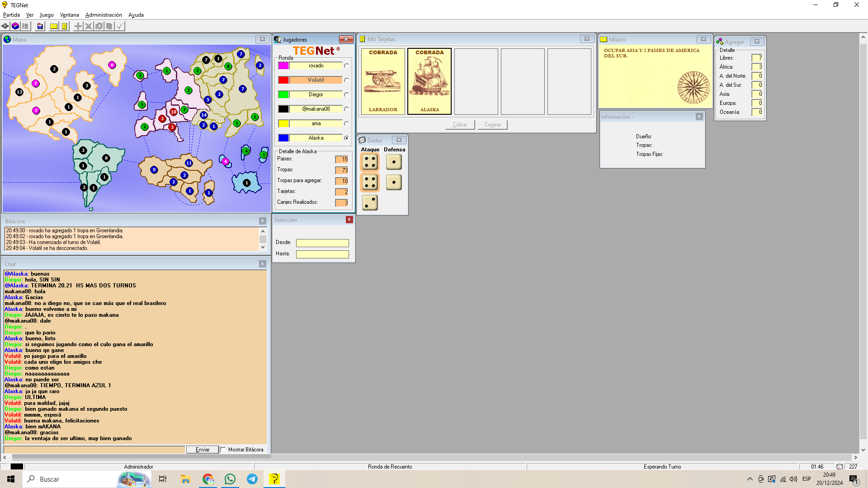Click the Hasta selection field
868x488 pixels.
point(322,254)
